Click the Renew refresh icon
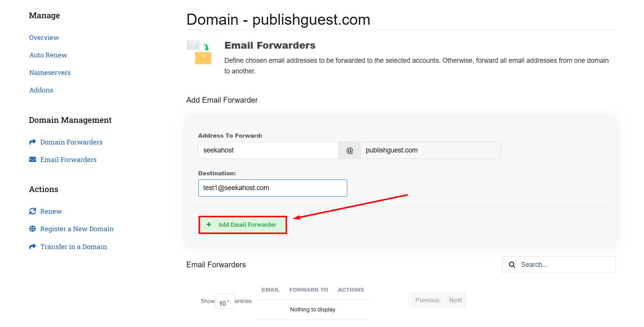Image resolution: width=644 pixels, height=327 pixels. point(33,211)
